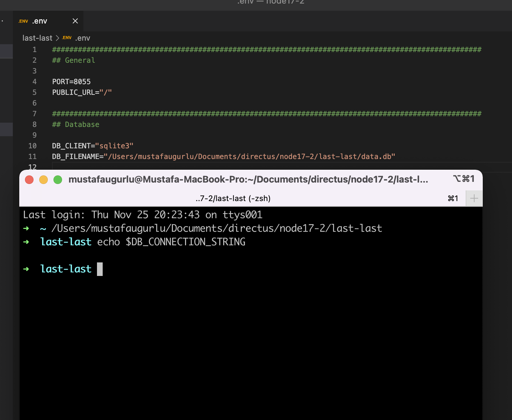Click the DB_FILENAME path line

coord(224,157)
